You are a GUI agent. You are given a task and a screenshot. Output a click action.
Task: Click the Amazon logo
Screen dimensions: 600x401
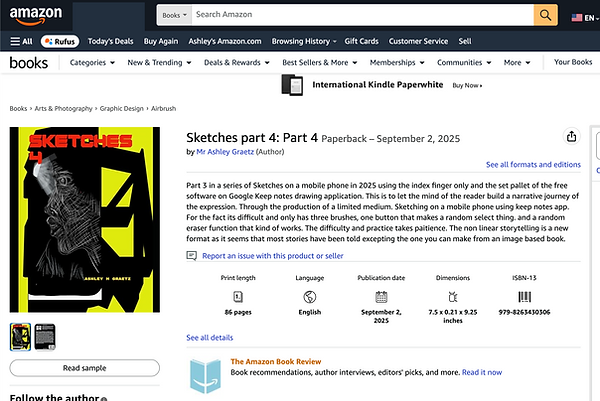(36, 15)
